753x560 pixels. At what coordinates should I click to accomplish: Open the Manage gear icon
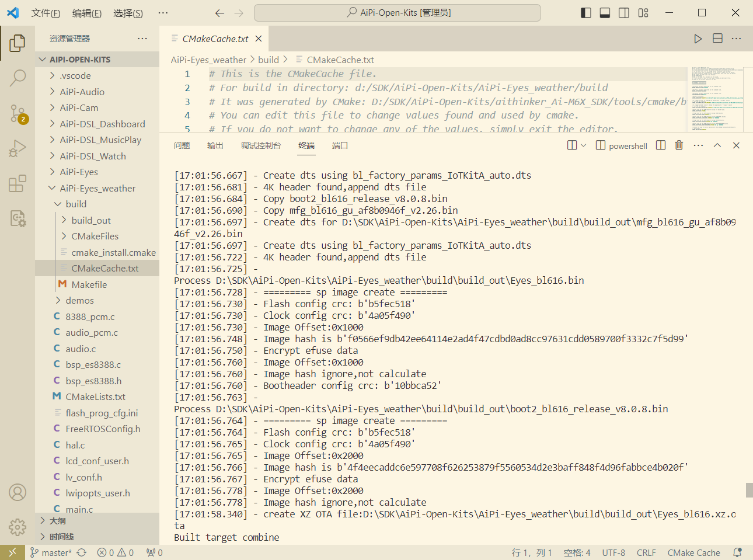[18, 527]
